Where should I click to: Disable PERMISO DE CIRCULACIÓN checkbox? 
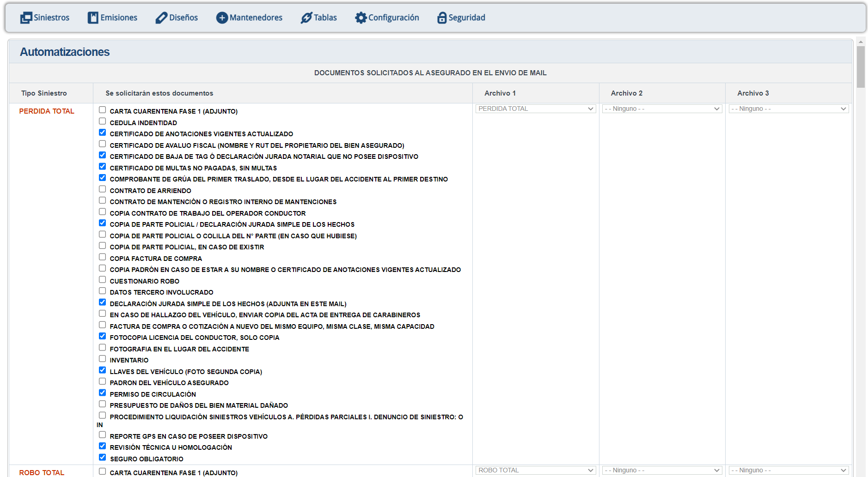coord(103,393)
